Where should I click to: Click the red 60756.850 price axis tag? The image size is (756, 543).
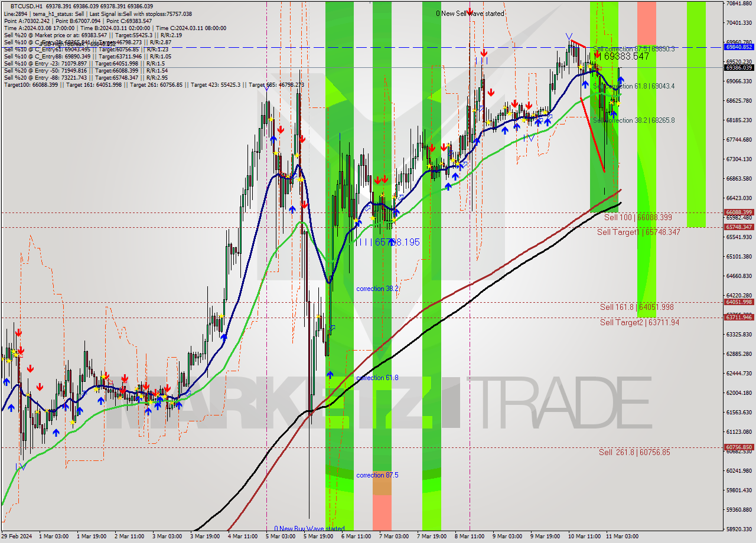[738, 447]
